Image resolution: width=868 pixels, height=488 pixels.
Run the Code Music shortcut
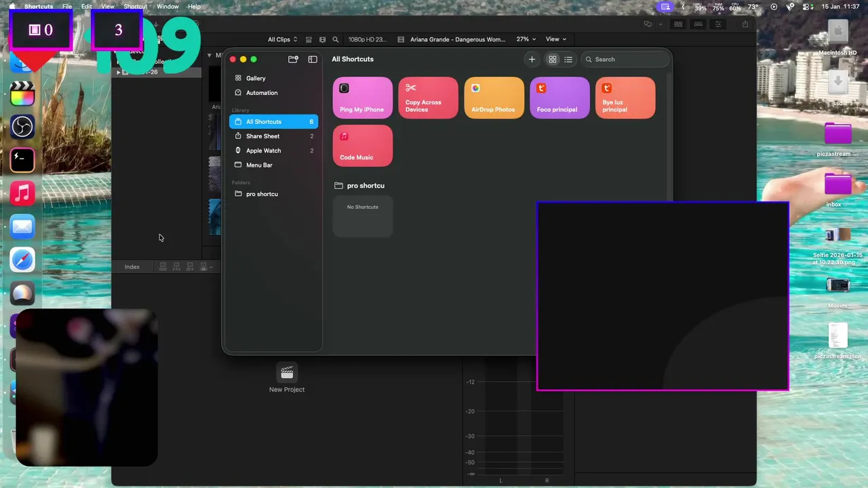363,146
